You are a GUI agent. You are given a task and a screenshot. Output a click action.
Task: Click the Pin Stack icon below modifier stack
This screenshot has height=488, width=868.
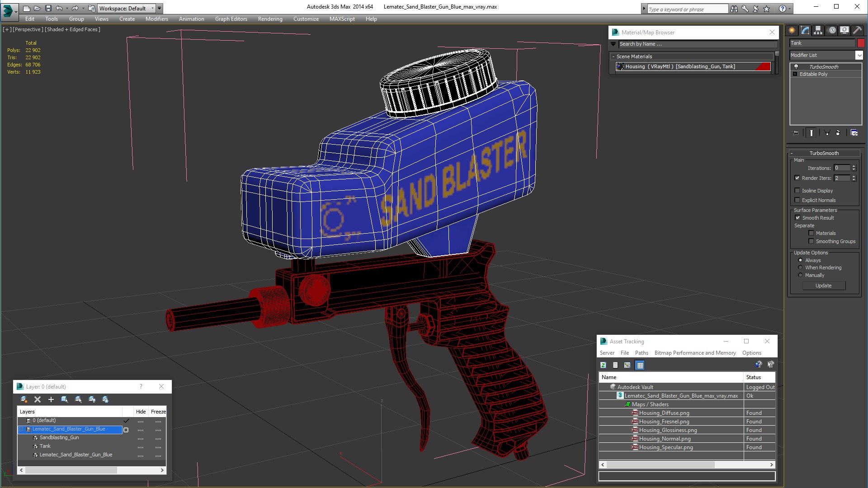796,133
